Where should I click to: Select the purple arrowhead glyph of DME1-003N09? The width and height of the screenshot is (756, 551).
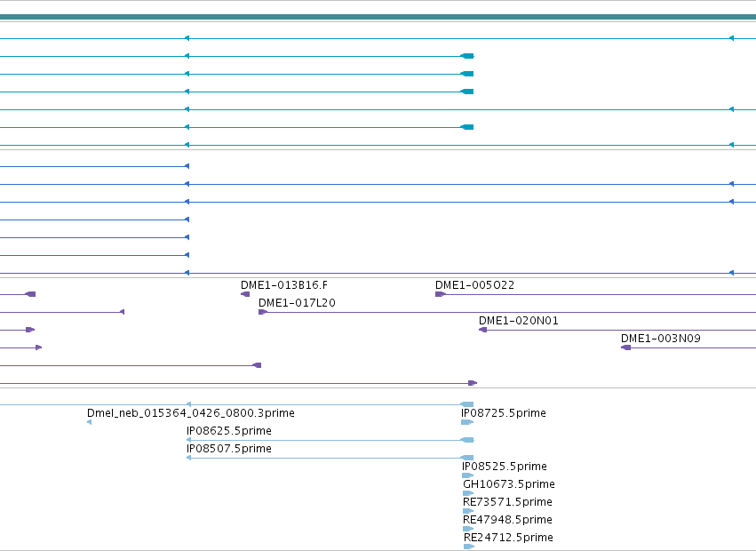[625, 347]
